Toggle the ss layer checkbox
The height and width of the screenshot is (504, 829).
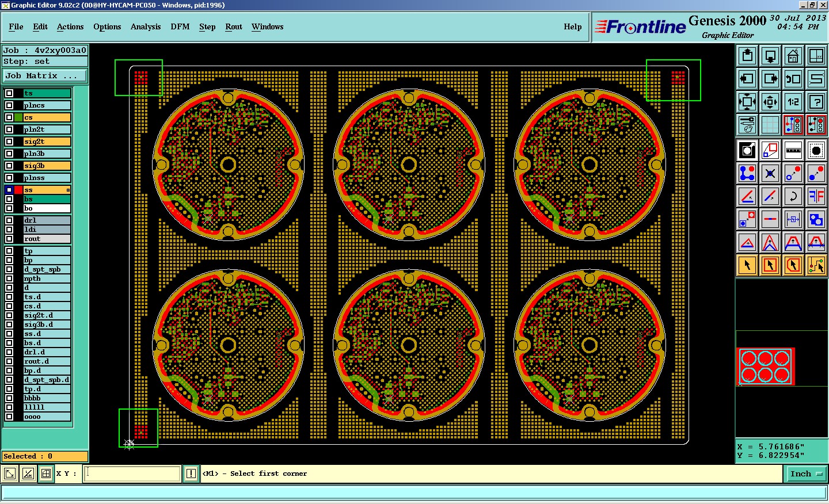[9, 190]
